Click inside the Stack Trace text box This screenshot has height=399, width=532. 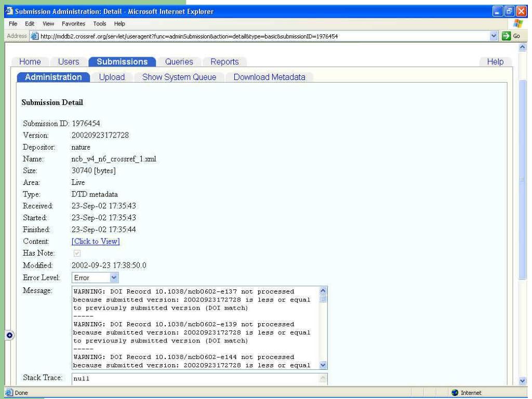click(195, 379)
